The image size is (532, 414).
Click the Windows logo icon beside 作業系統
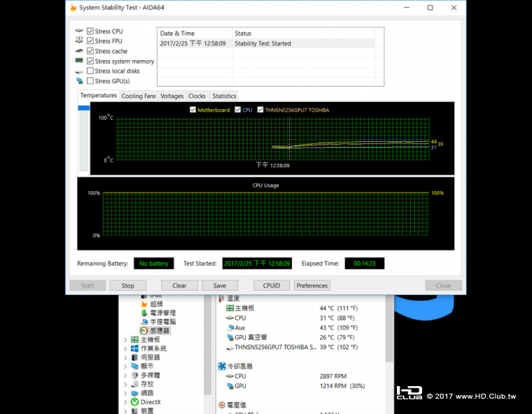(135, 348)
